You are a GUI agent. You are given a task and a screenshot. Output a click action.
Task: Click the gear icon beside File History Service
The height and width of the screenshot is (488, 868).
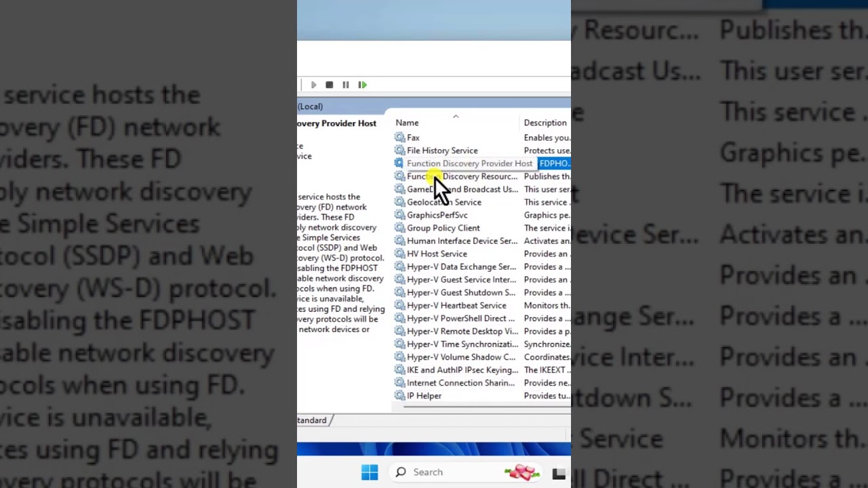[399, 150]
